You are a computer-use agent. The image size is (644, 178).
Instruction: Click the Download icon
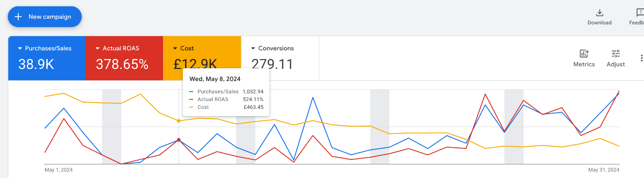pos(599,13)
